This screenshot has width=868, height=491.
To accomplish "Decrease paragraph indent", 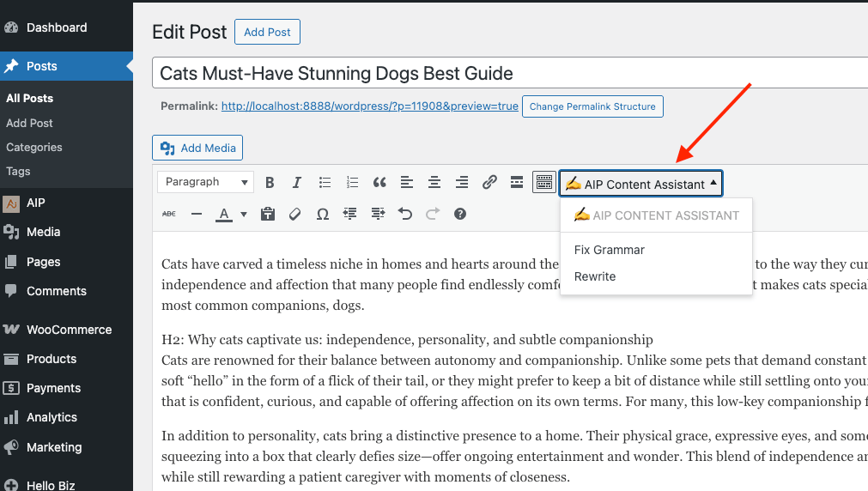I will coord(349,214).
